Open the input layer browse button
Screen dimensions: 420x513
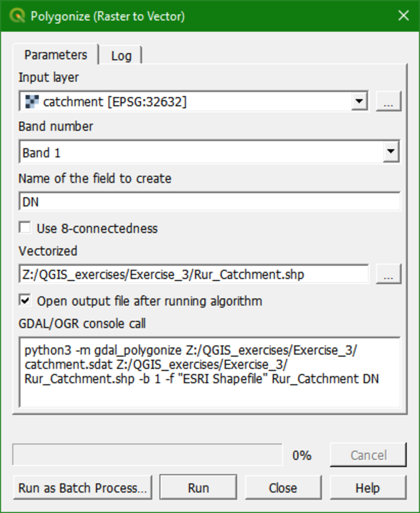tap(388, 101)
